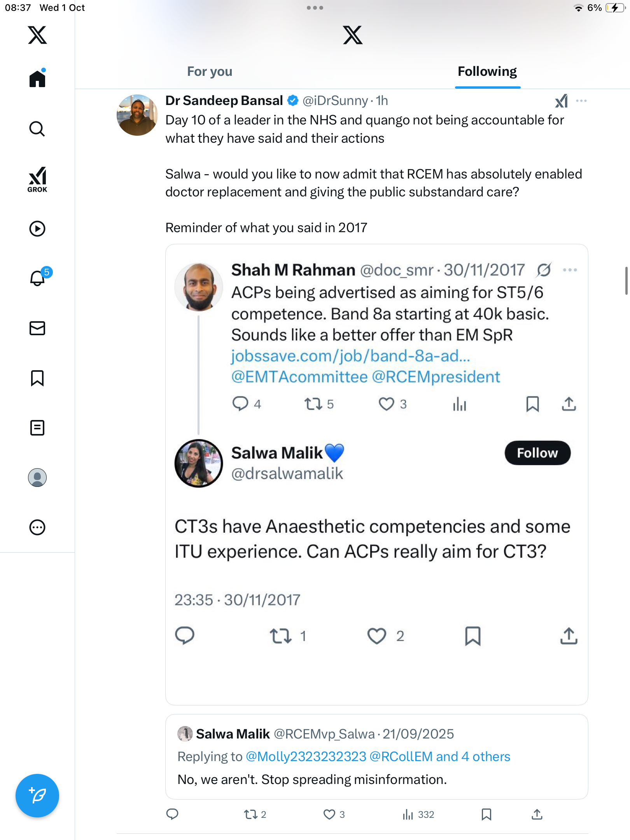Image resolution: width=630 pixels, height=840 pixels.
Task: Open more options on Sandeep Bansal's post
Action: tap(581, 101)
